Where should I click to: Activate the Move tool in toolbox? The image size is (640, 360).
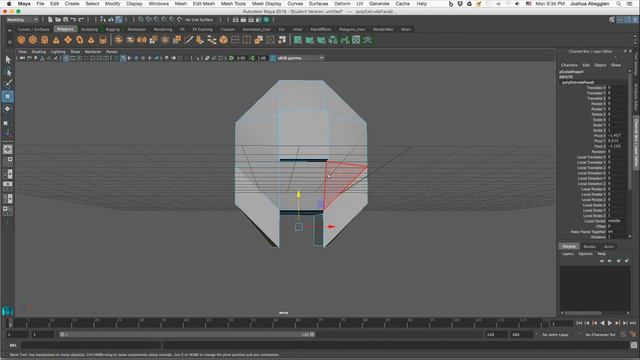click(x=8, y=96)
